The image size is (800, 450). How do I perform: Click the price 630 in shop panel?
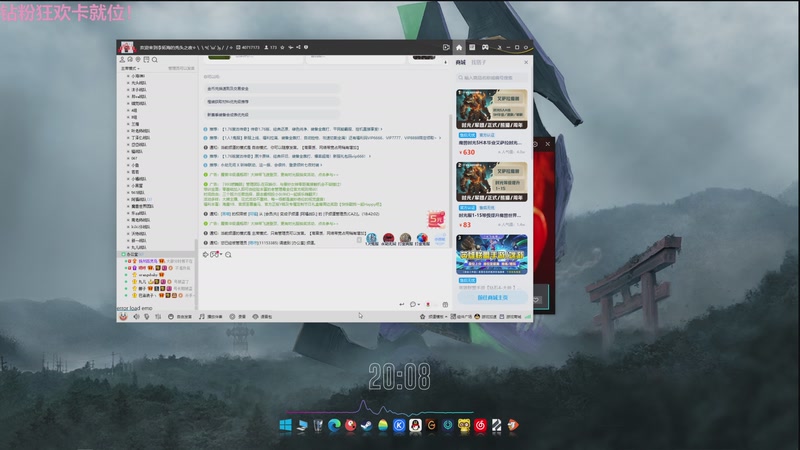tap(467, 152)
